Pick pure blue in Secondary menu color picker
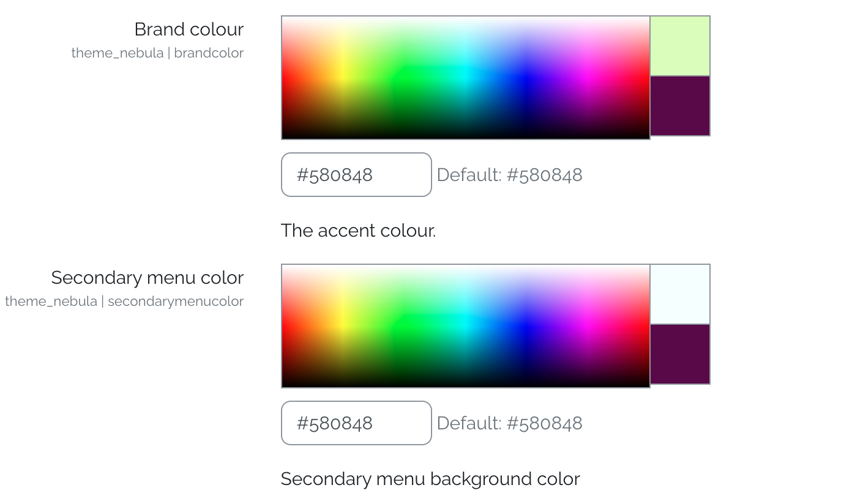Screen dimensions: 852x504 point(525,324)
